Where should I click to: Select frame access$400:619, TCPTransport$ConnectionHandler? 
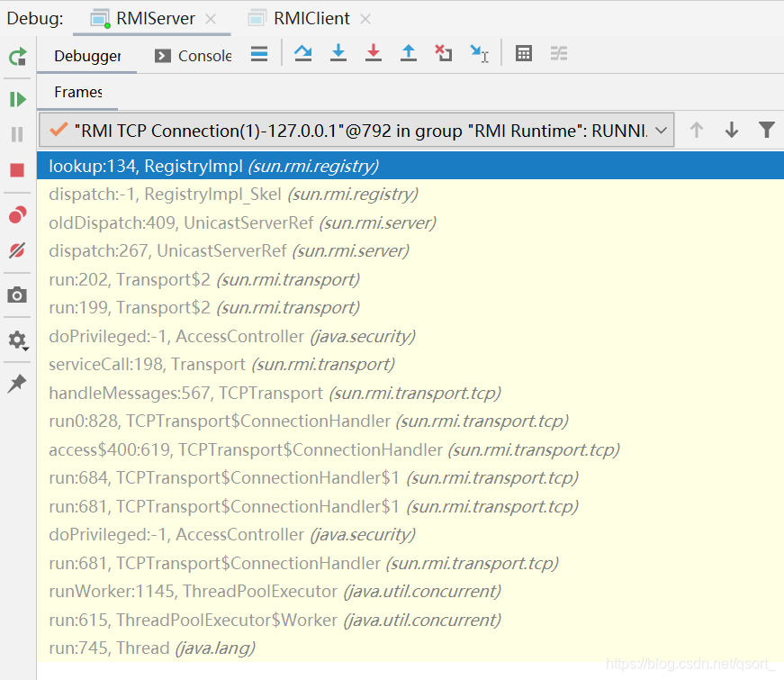410,449
